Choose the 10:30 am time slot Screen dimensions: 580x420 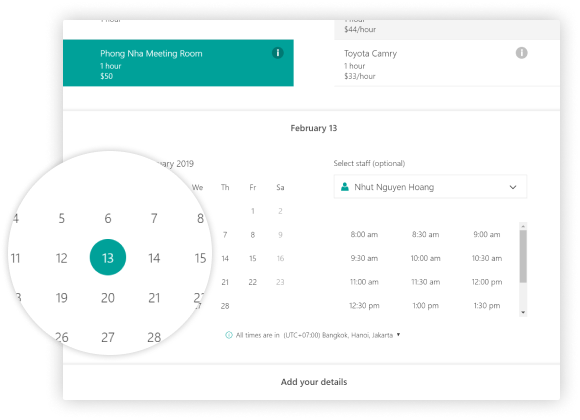(x=486, y=258)
